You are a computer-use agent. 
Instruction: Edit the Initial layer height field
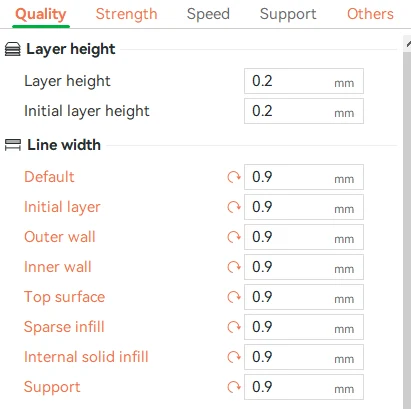(304, 111)
